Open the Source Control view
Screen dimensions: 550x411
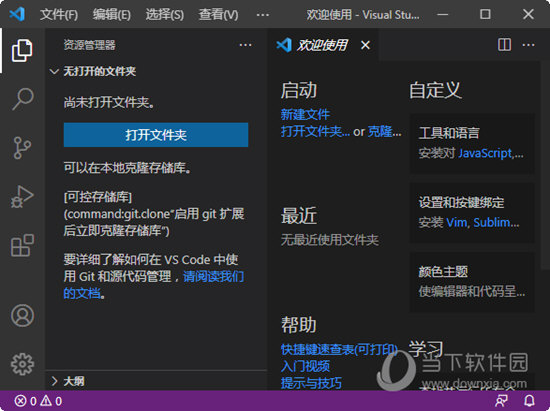pyautogui.click(x=22, y=148)
